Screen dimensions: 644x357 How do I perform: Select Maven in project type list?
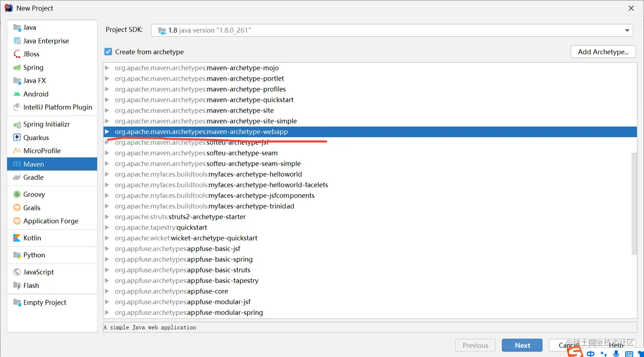click(x=52, y=164)
